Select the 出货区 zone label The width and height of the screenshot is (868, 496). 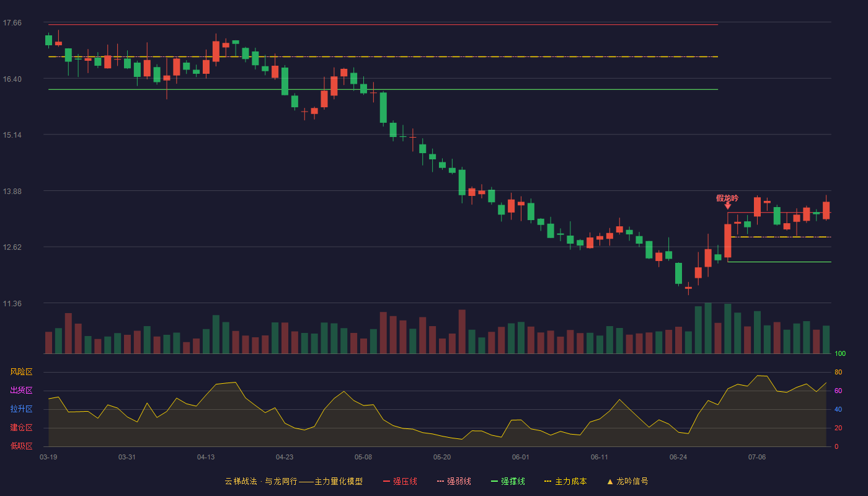coord(21,391)
